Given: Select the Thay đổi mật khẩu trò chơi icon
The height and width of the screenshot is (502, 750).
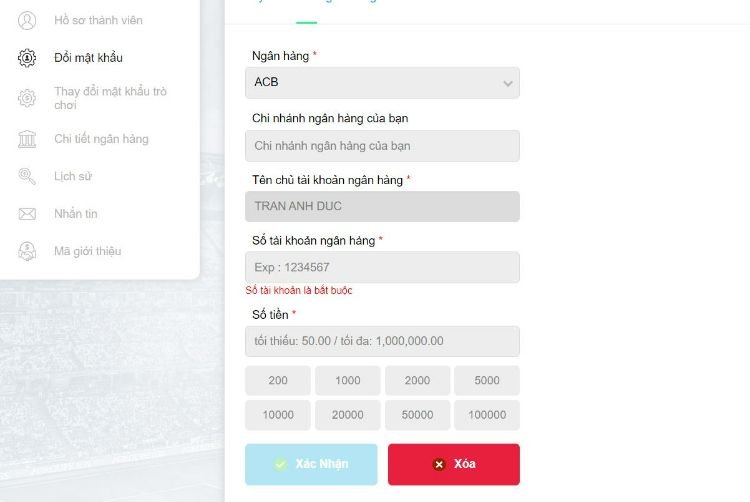Looking at the screenshot, I should pos(27,98).
